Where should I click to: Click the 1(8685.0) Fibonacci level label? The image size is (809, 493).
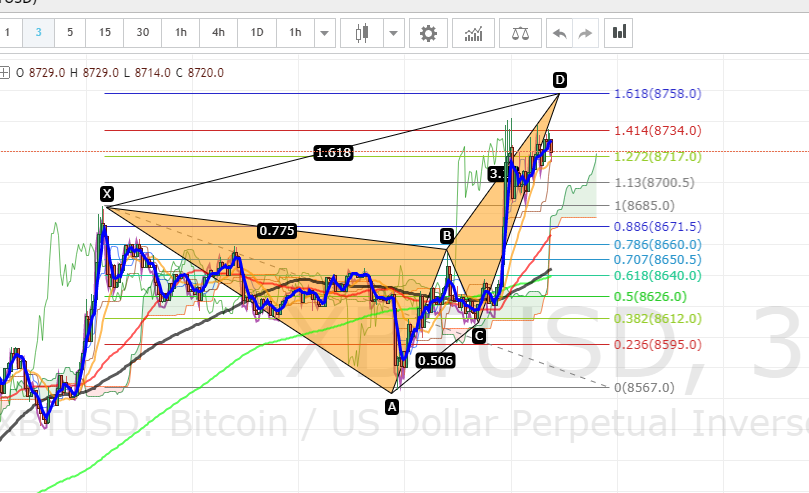[644, 206]
